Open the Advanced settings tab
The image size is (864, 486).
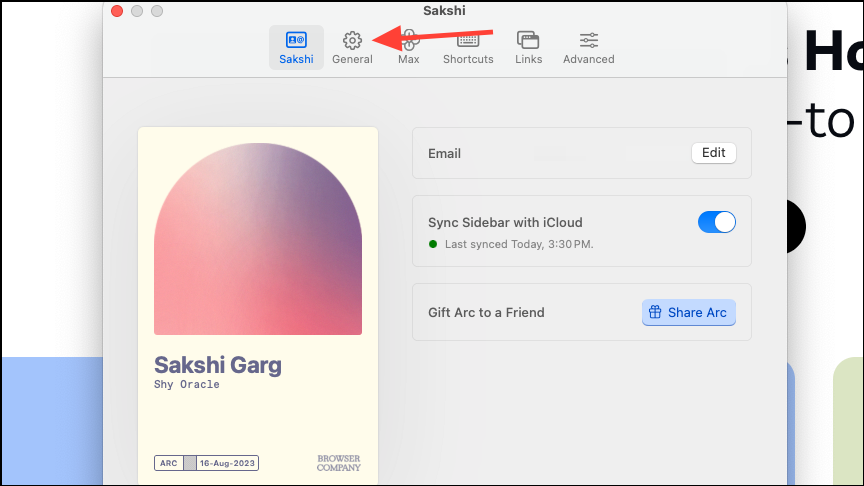pyautogui.click(x=588, y=48)
